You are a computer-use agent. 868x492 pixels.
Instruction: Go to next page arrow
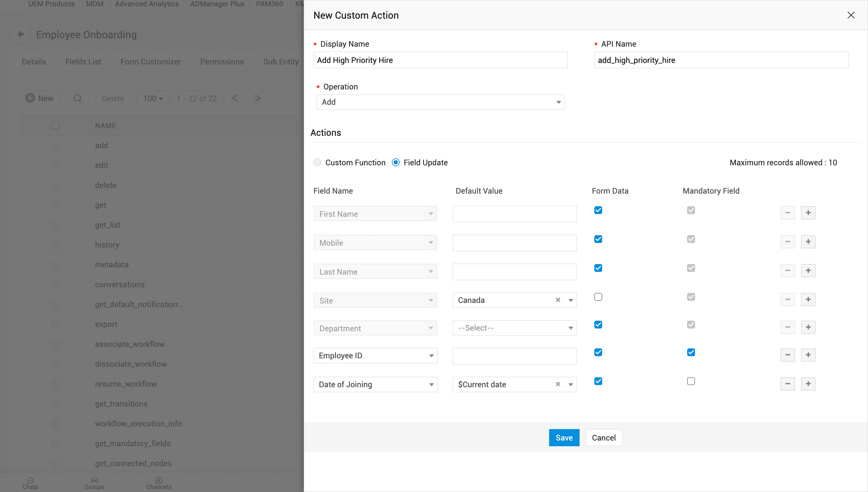coord(258,98)
